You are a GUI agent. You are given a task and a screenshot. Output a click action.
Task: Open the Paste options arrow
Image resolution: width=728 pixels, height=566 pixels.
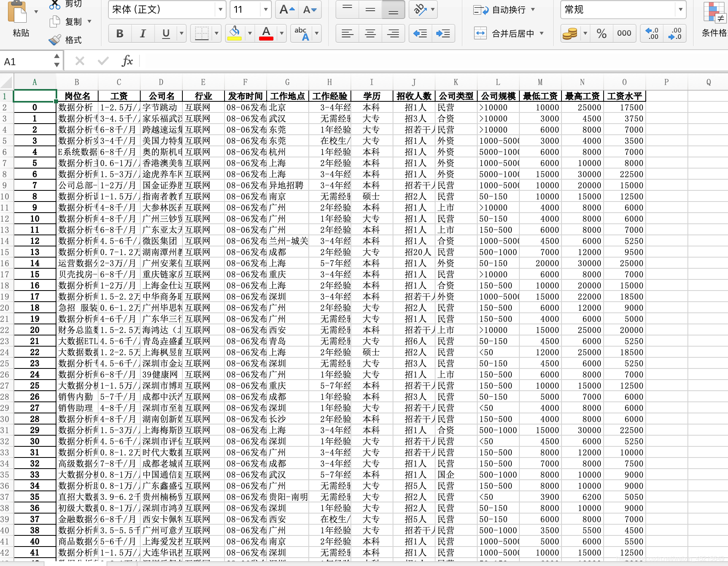[x=36, y=12]
